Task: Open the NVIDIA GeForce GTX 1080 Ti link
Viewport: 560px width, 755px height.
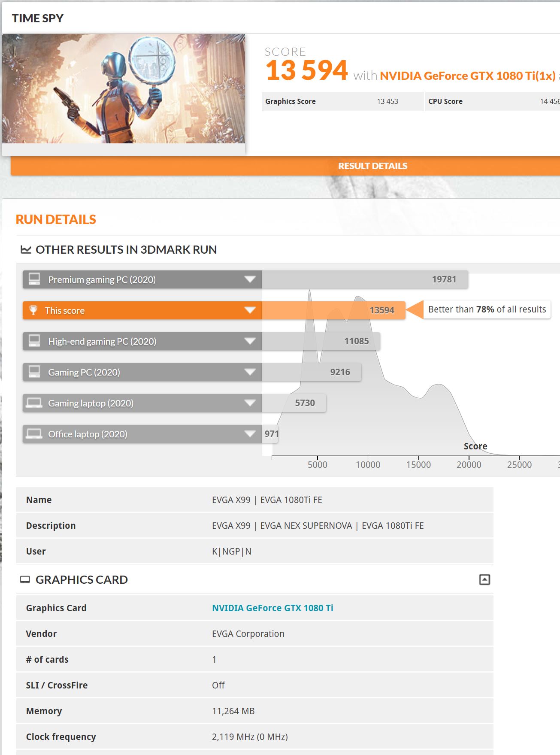Action: [272, 608]
